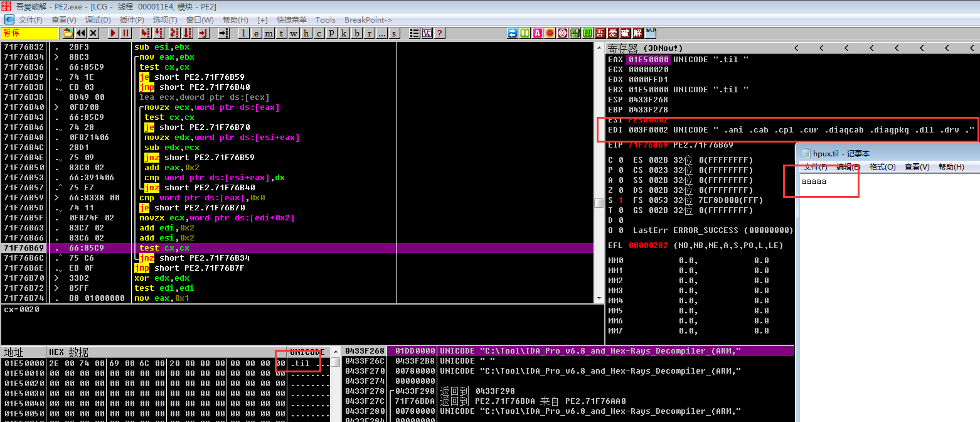Viewport: 980px width, 422px height.
Task: Click the Go To Address arrow icon
Action: coord(223,33)
